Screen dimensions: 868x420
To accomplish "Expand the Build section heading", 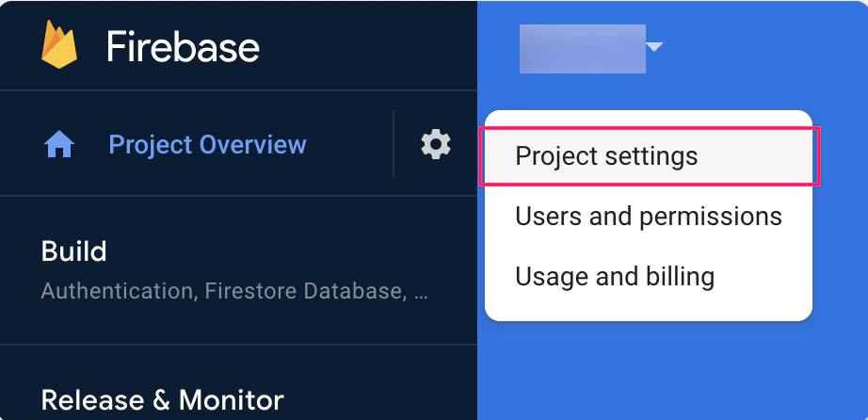I will click(73, 251).
